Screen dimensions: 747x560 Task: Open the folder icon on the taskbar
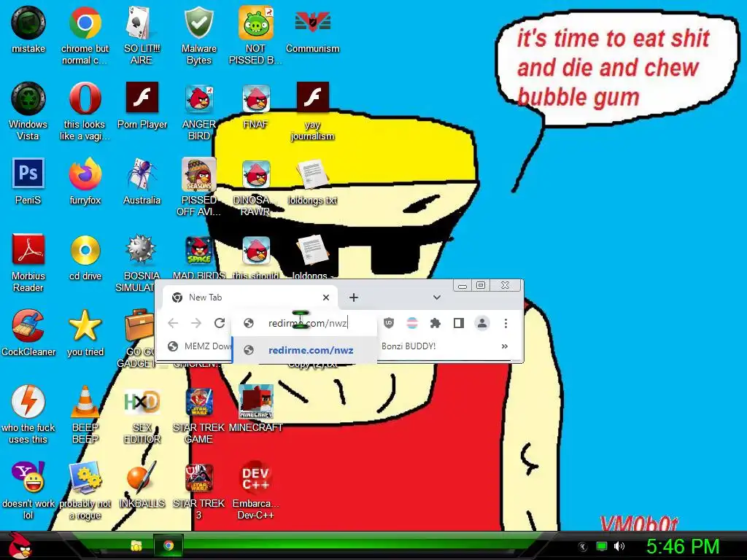point(136,545)
